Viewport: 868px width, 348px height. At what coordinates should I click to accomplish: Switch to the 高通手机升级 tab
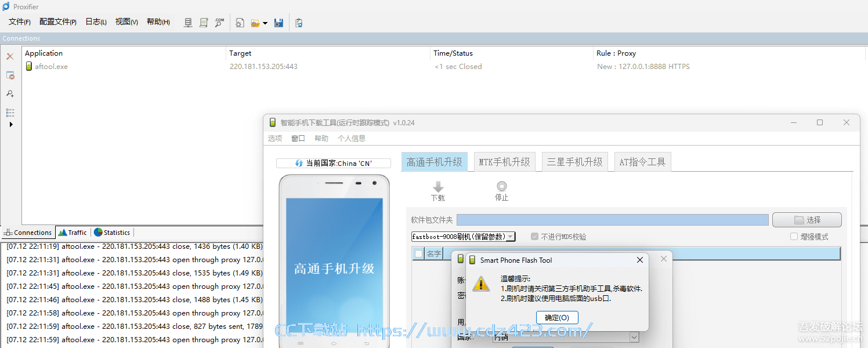(x=435, y=162)
